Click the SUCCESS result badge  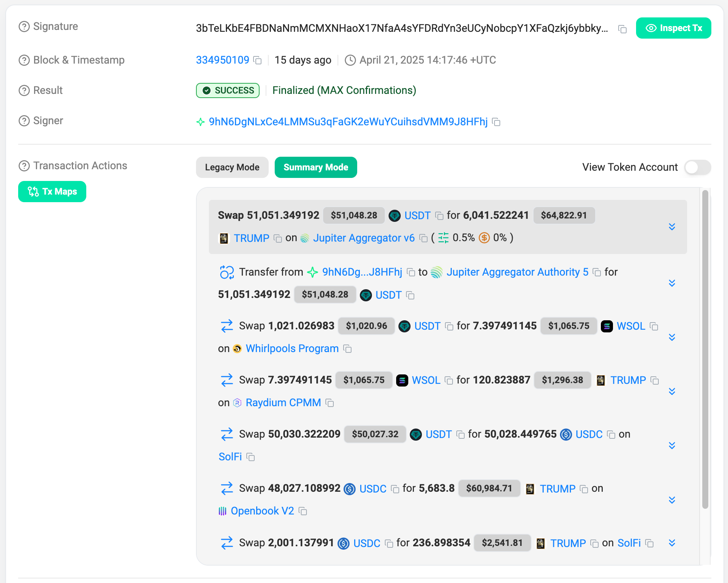(228, 90)
